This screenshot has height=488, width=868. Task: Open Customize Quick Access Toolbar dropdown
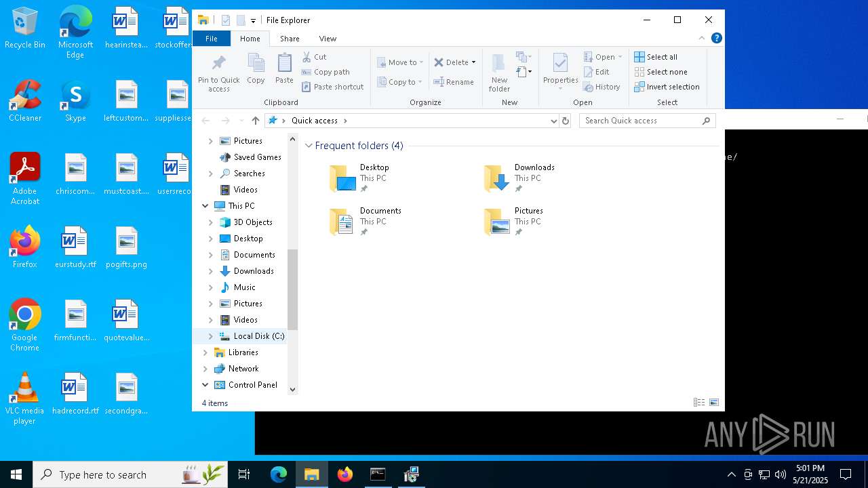point(253,20)
